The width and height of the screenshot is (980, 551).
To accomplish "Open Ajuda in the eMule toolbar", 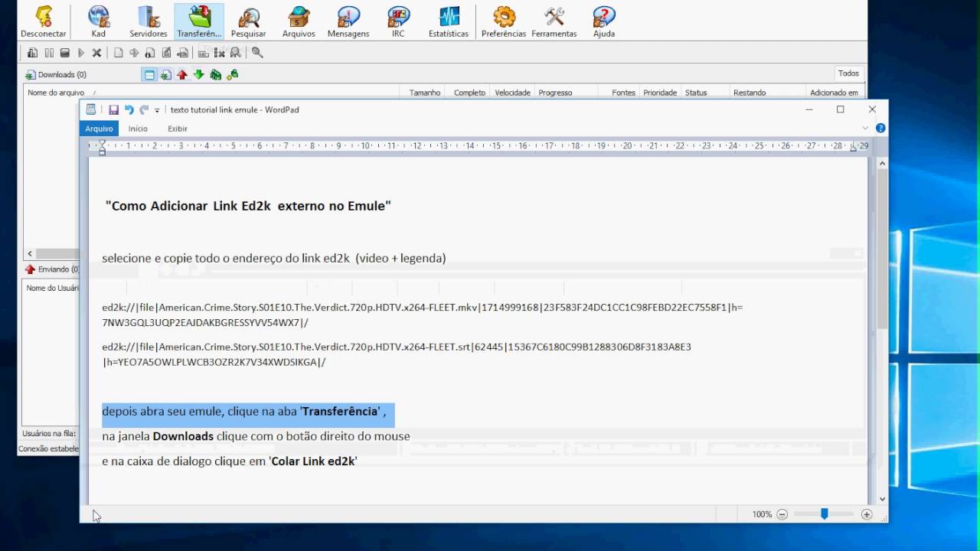I will [x=604, y=21].
